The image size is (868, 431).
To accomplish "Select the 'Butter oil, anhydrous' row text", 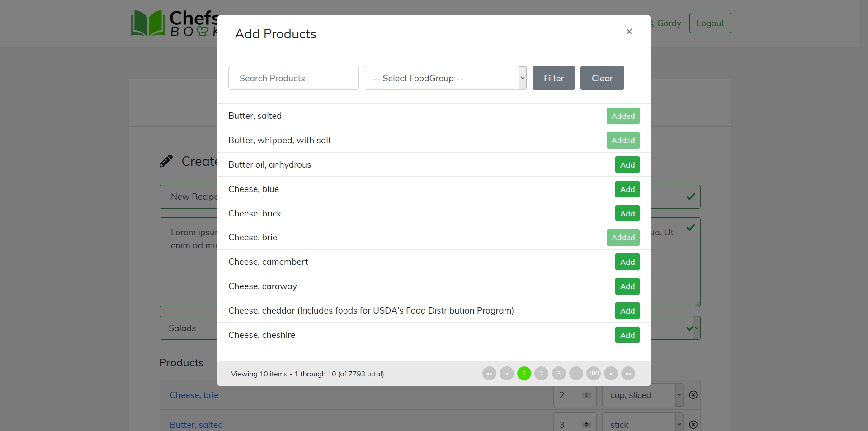I will point(270,165).
